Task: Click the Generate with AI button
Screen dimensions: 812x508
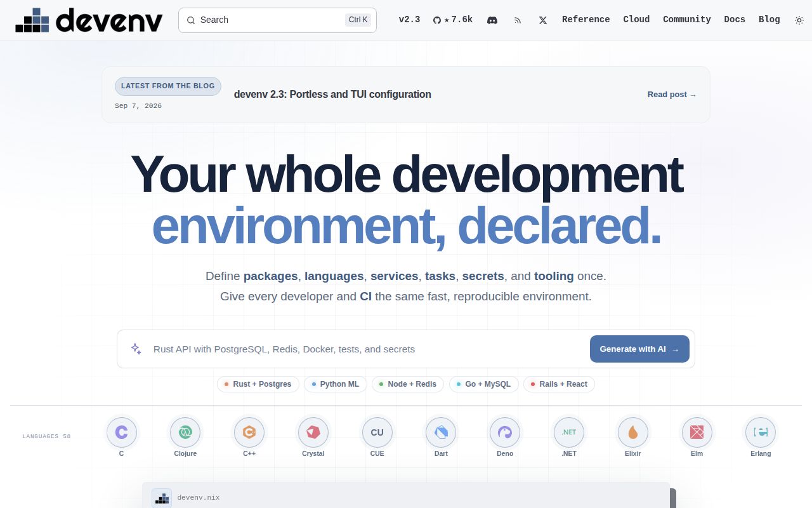Action: (639, 349)
